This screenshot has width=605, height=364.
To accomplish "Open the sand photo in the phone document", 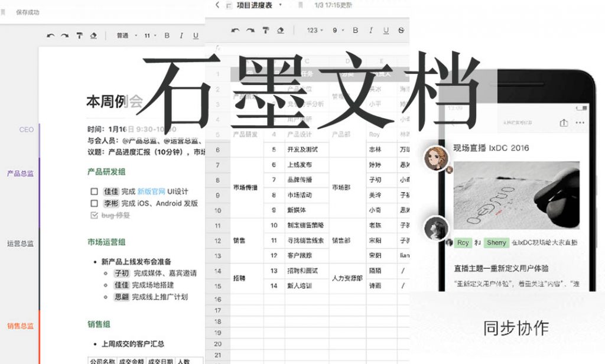I will [516, 196].
